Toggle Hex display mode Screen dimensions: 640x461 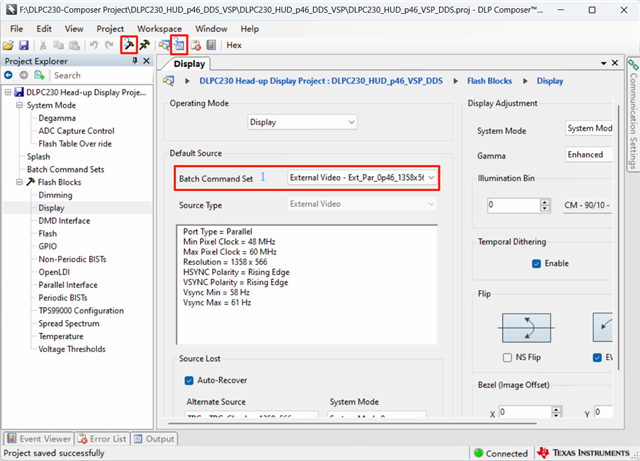[234, 45]
